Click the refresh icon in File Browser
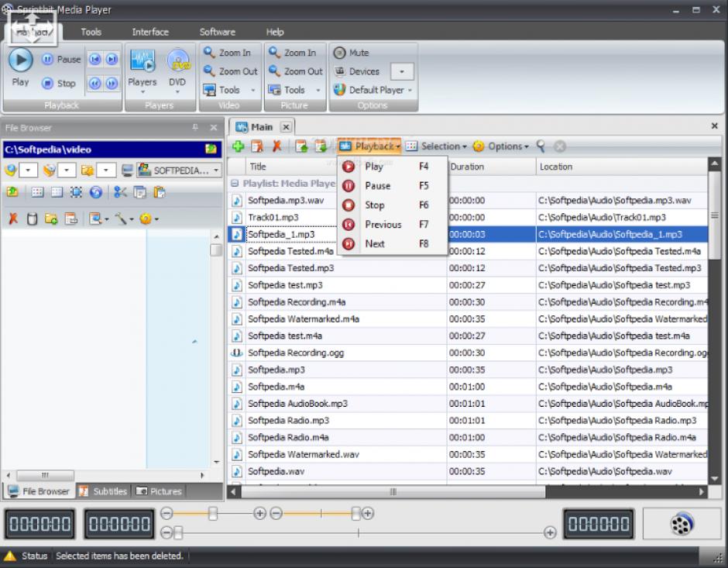The image size is (728, 568). click(x=95, y=192)
